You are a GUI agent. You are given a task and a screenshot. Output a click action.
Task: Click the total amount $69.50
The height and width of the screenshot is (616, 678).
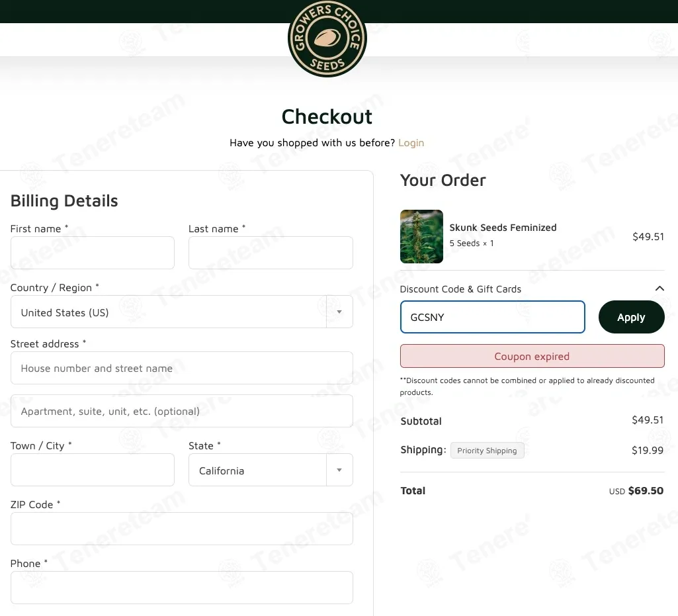point(646,490)
